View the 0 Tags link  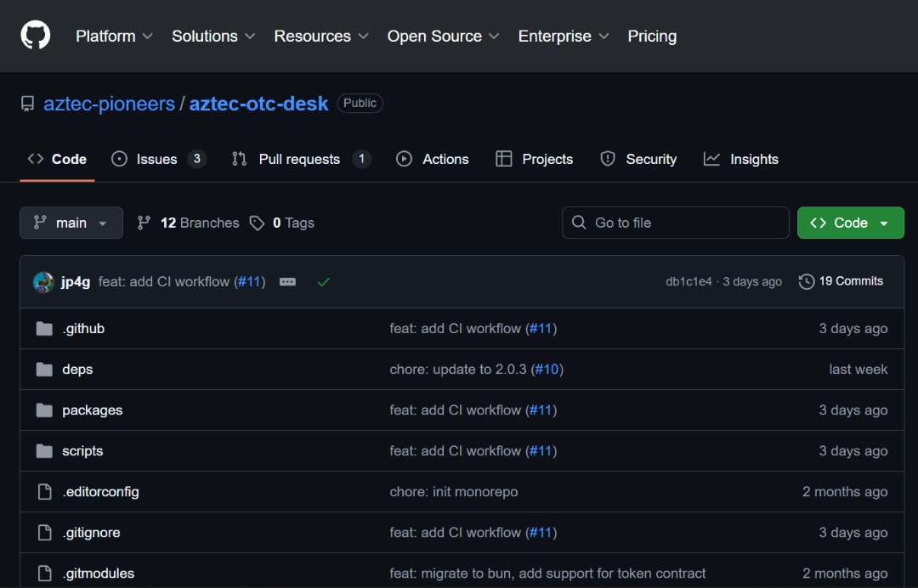(282, 223)
